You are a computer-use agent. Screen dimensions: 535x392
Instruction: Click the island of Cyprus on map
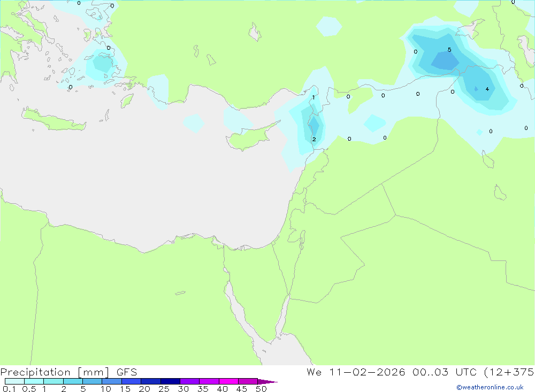tap(251, 137)
